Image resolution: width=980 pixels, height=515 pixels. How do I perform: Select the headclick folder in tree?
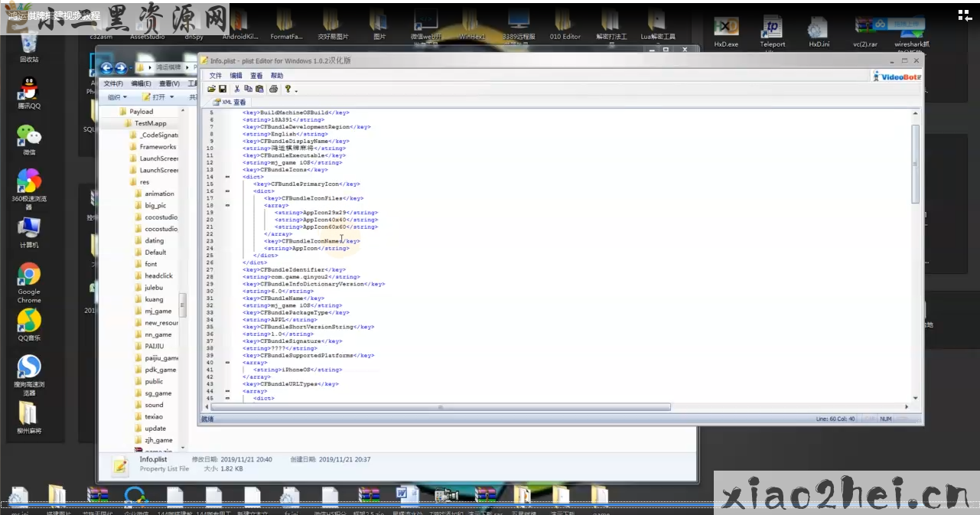153,275
